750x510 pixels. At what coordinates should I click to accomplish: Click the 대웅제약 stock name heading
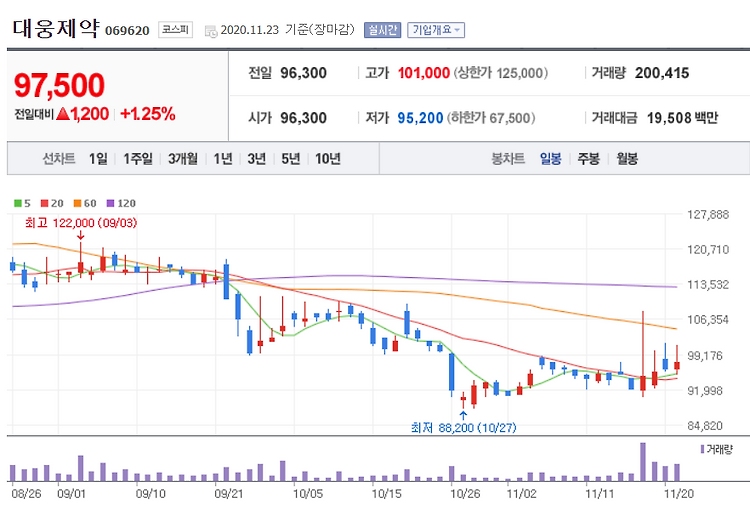click(56, 28)
